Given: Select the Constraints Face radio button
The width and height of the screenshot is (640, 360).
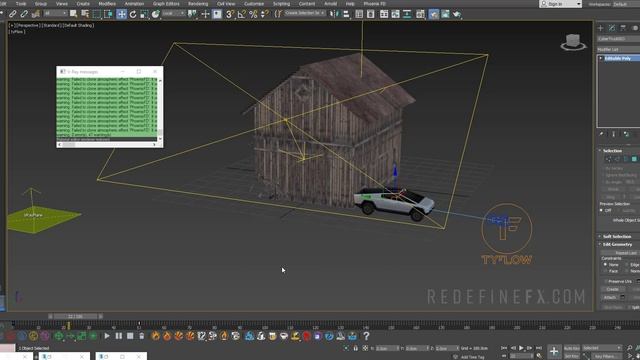Looking at the screenshot, I should tap(605, 271).
